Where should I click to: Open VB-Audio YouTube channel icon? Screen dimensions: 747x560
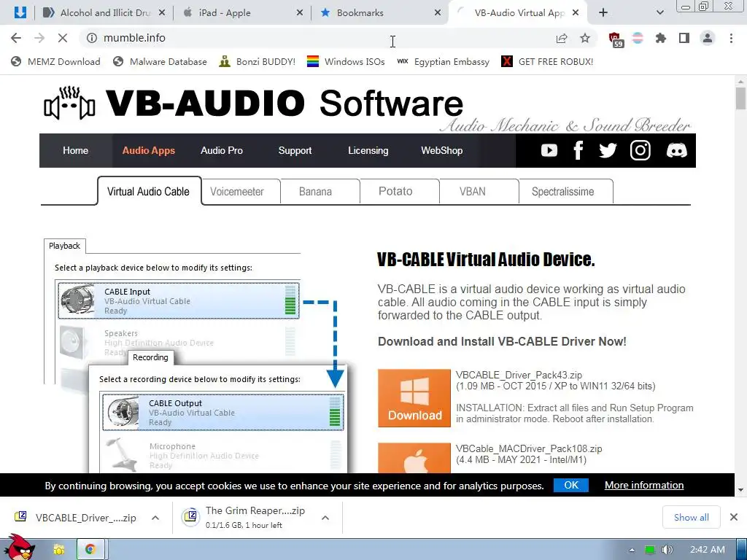(549, 150)
